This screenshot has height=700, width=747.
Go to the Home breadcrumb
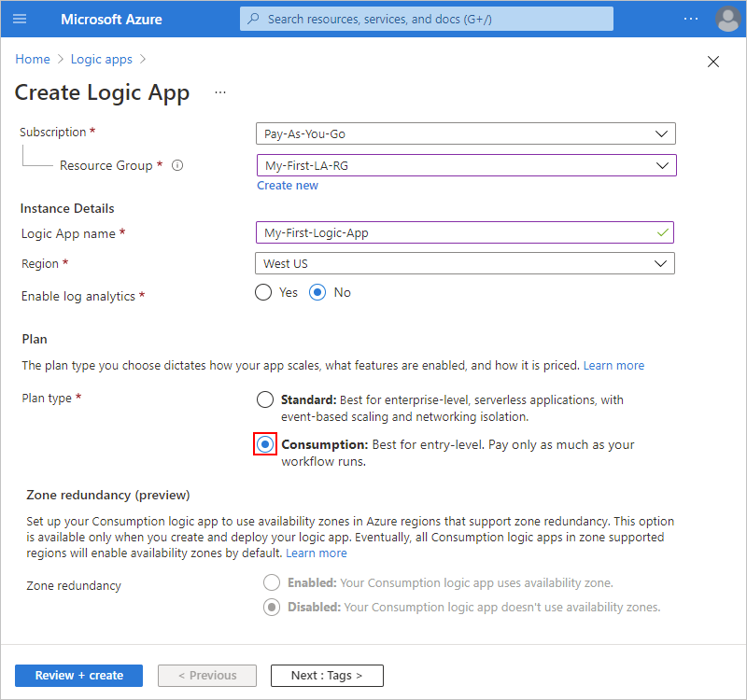click(33, 59)
